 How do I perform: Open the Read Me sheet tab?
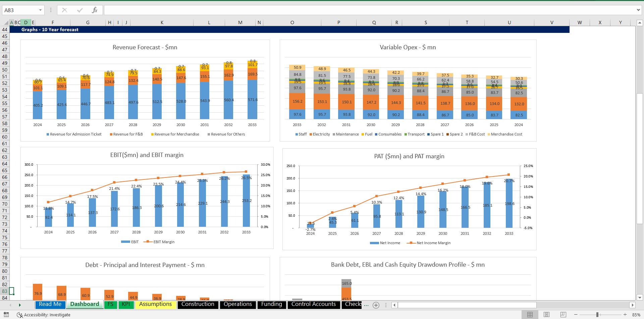[x=50, y=304]
